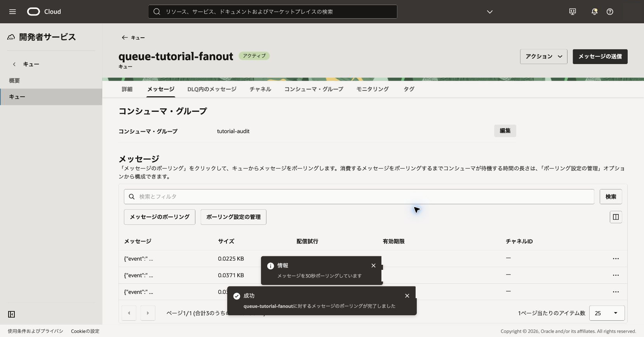Click the info icon in 情報 toast
Screen dimensions: 644x337
(x=270, y=266)
